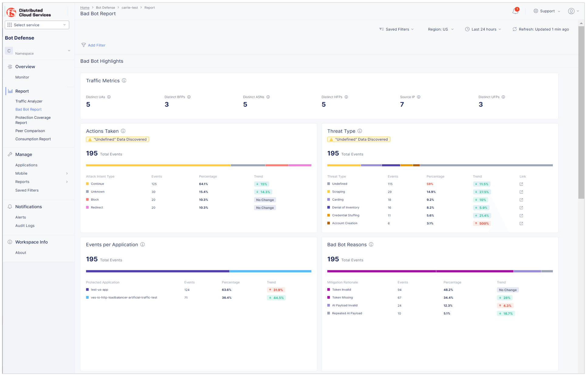Click the test-us-app application row name
Viewport: 588px width, 378px height.
[99, 290]
